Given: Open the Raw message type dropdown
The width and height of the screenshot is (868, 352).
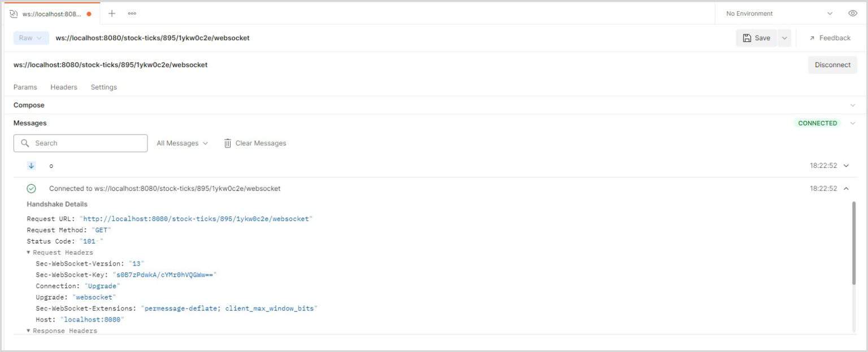Looking at the screenshot, I should [30, 38].
